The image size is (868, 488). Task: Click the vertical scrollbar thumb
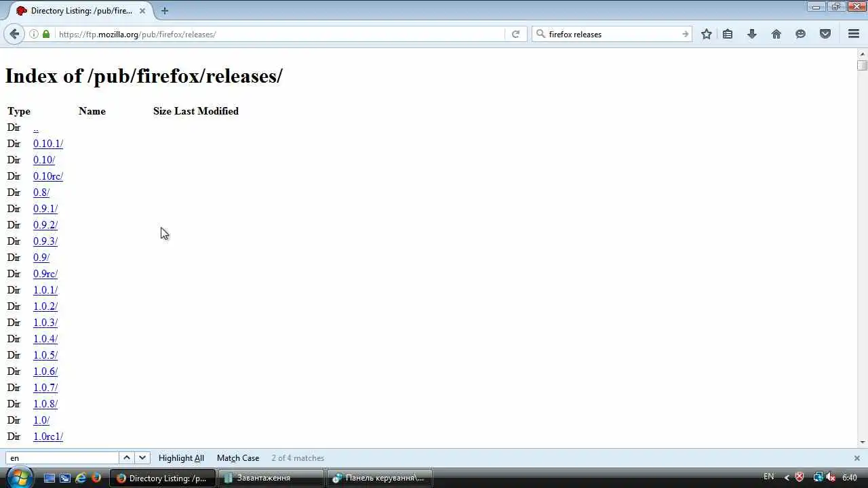click(x=862, y=65)
